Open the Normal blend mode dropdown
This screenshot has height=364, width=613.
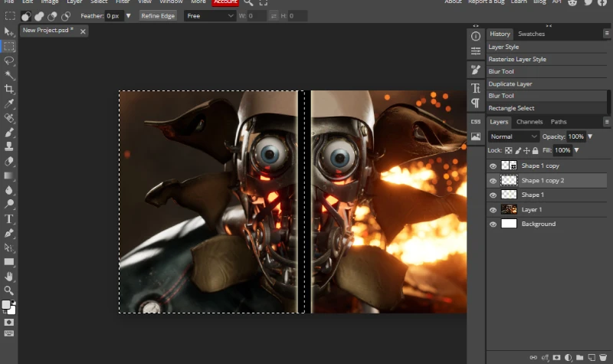pos(513,136)
